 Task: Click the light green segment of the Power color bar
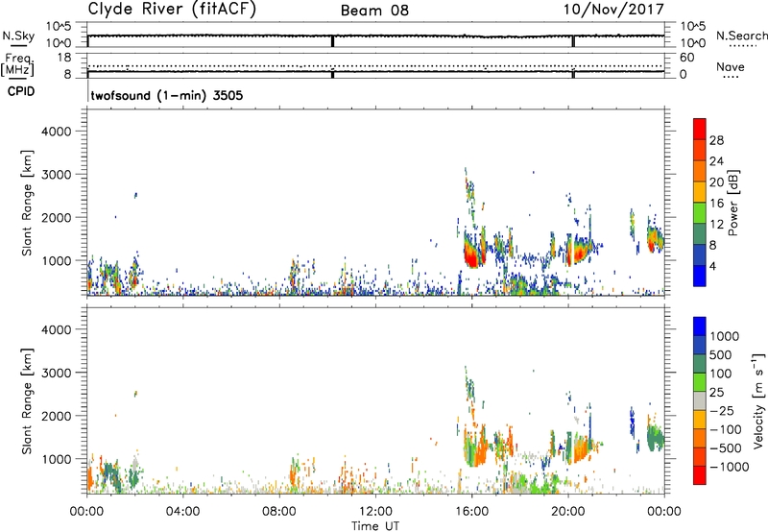(700, 212)
